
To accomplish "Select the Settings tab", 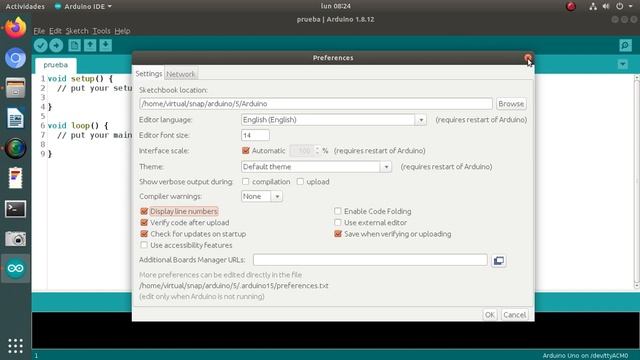I will coord(149,73).
